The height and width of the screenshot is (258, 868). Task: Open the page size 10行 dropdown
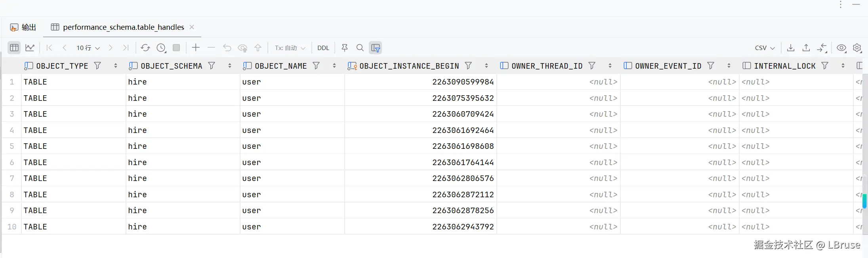point(88,48)
